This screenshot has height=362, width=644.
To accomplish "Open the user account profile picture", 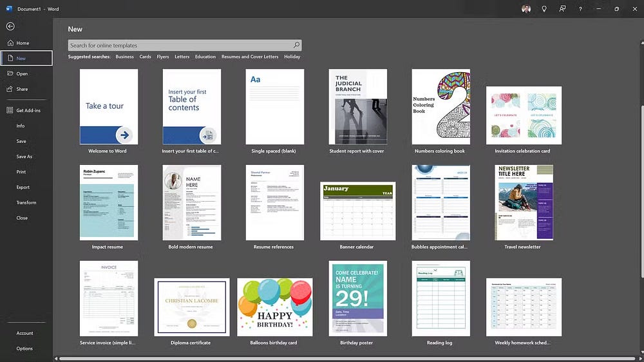I will [x=526, y=8].
